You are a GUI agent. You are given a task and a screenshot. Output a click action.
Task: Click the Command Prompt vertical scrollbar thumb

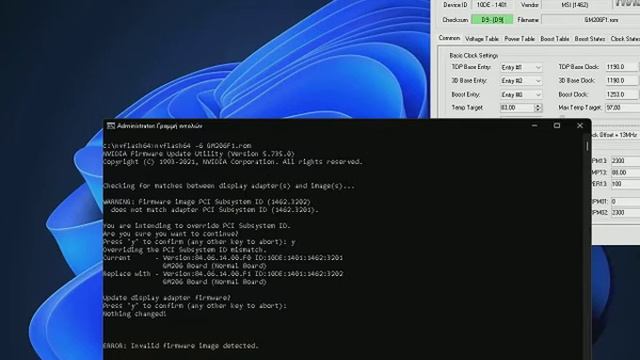click(587, 146)
